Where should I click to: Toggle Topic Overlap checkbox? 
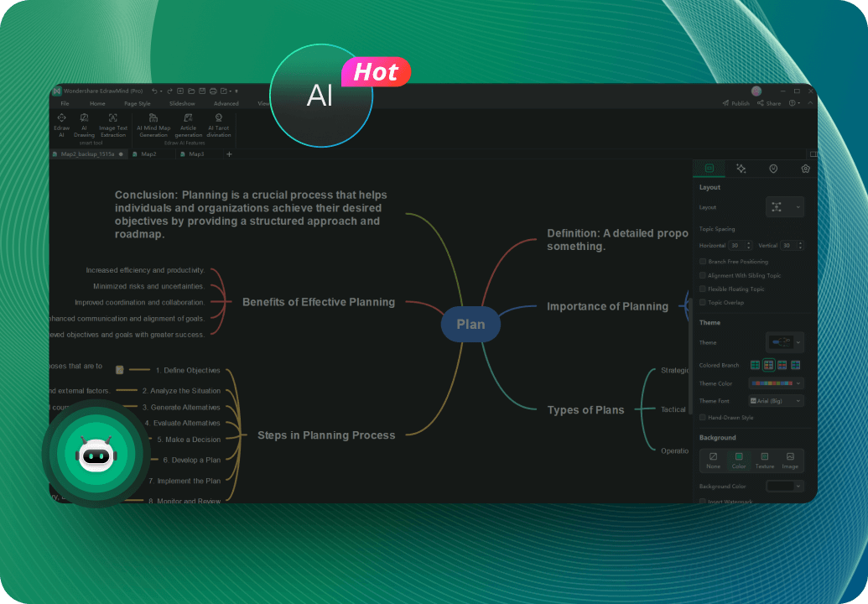coord(703,302)
